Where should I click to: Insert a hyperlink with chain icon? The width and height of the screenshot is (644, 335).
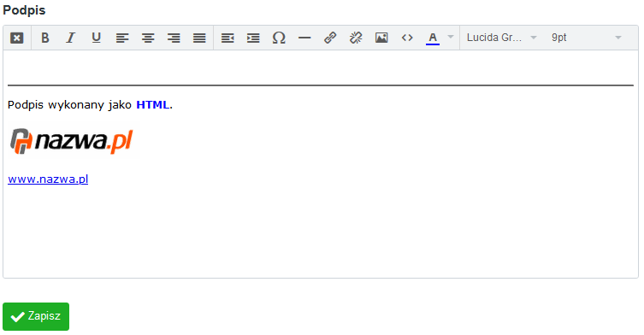330,38
